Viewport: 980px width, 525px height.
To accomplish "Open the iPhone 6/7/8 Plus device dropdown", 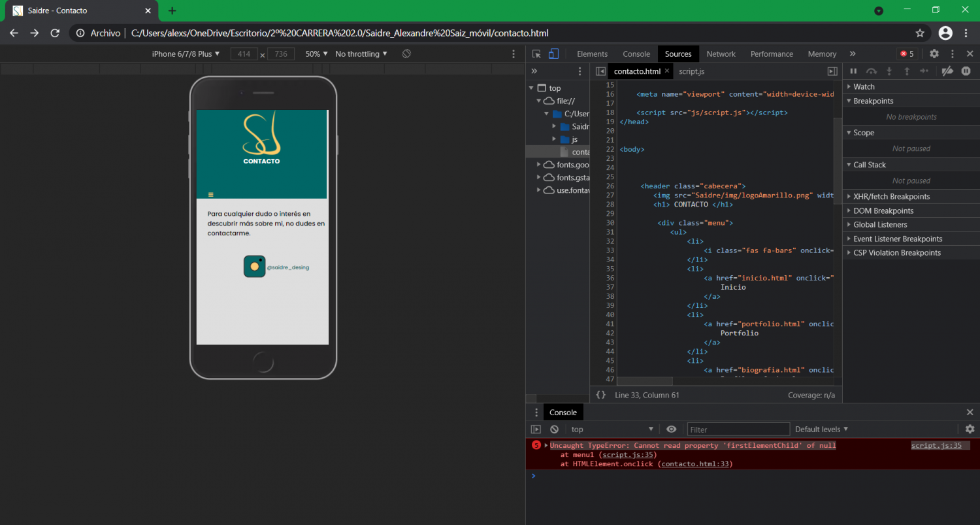I will pos(186,54).
